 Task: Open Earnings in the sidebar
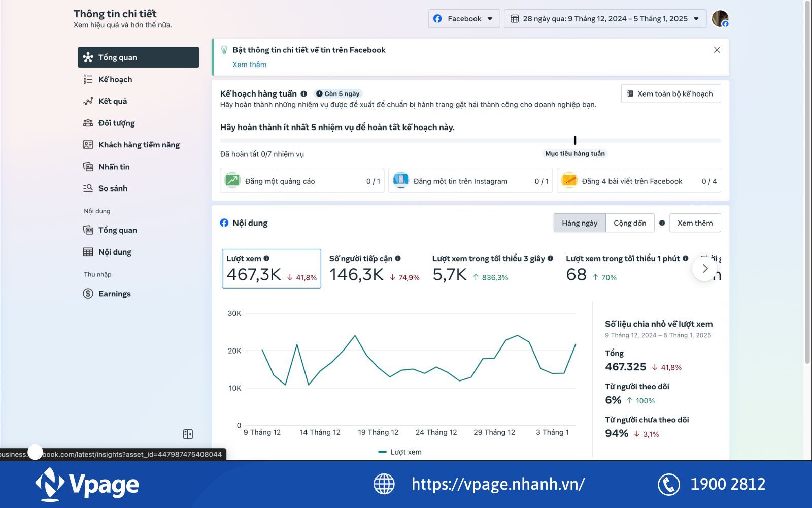139,294
